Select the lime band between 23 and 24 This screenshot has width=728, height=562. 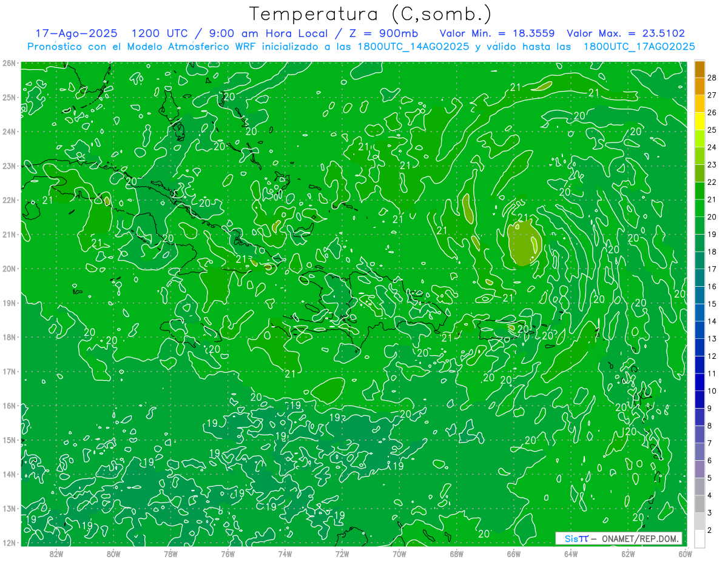pos(699,156)
